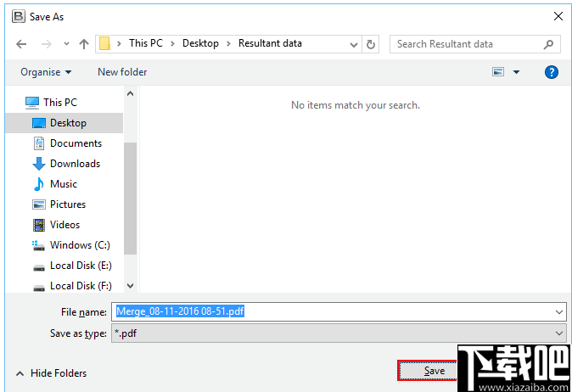Open Documents in the navigation pane
This screenshot has height=392, width=572.
tap(68, 143)
